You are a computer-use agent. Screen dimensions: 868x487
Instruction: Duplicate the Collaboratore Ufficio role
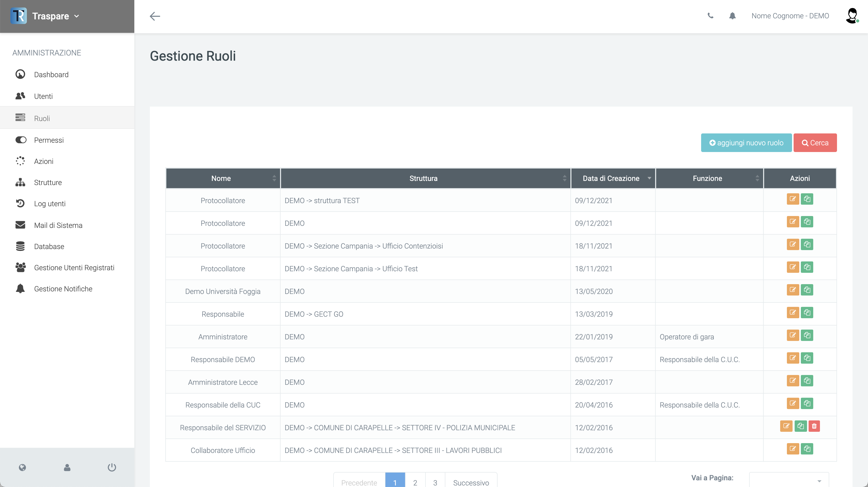pos(807,449)
